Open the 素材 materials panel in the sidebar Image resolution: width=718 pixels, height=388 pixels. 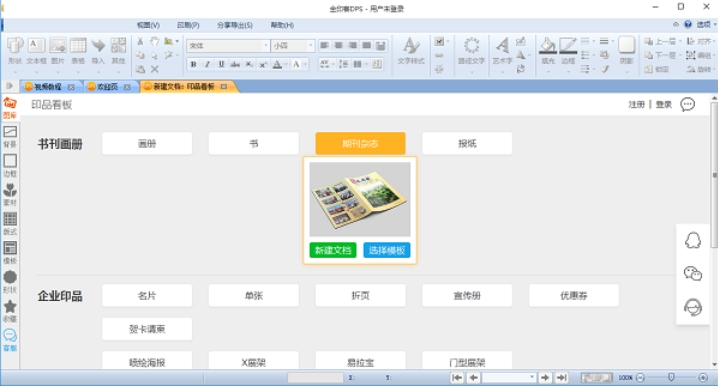10,194
